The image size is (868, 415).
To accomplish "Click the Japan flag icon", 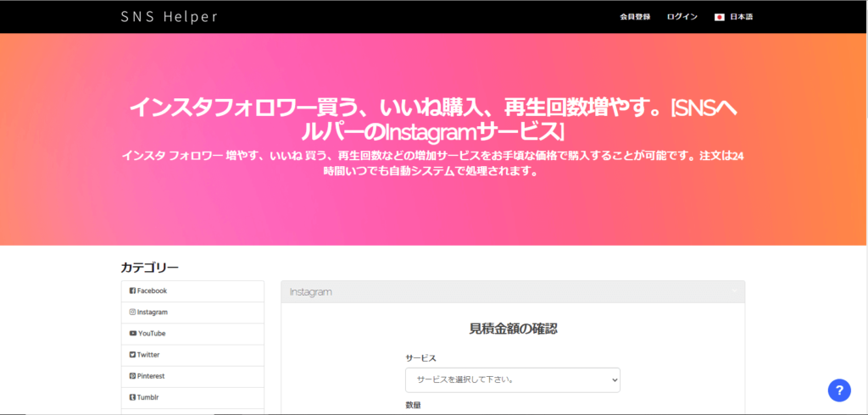I will pyautogui.click(x=720, y=17).
